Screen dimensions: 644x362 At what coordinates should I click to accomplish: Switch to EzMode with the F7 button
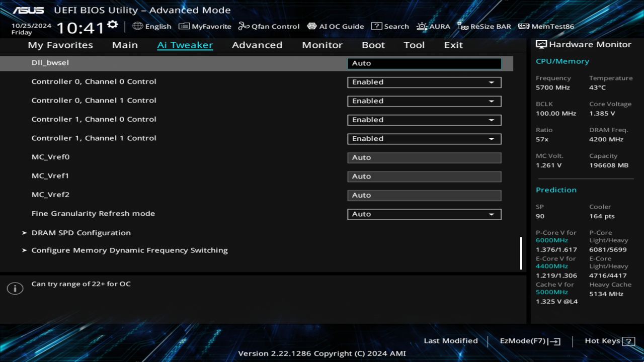pos(529,340)
